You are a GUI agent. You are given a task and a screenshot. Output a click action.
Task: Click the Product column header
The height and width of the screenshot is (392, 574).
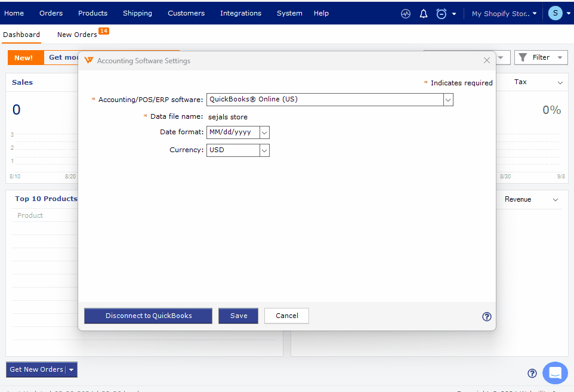click(30, 215)
